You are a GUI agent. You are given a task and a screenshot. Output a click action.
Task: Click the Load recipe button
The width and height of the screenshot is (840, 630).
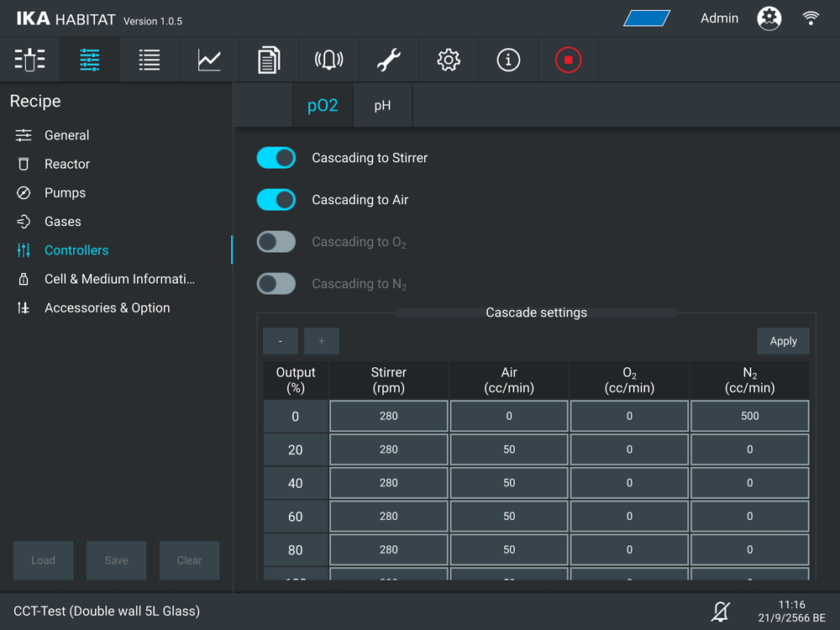[44, 560]
